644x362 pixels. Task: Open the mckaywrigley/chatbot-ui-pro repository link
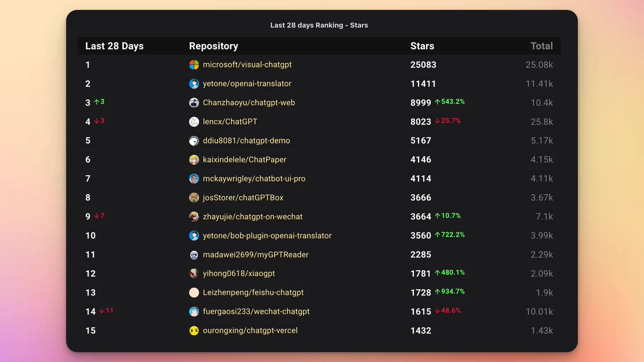tap(254, 179)
